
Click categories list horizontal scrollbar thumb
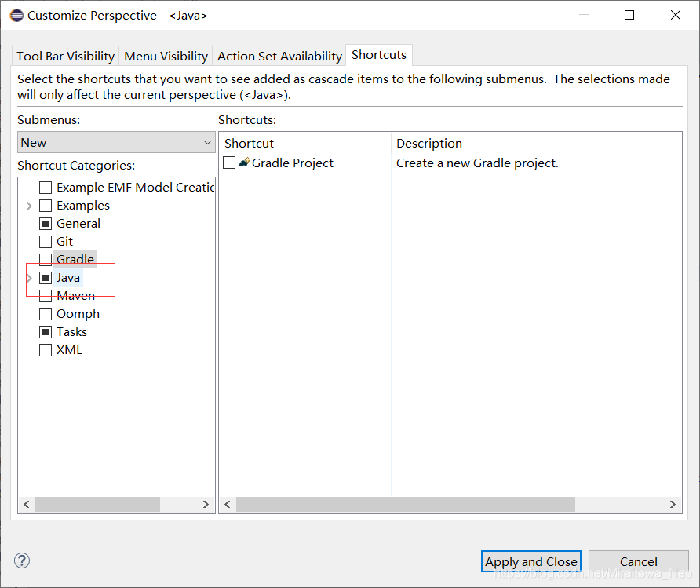pos(98,505)
